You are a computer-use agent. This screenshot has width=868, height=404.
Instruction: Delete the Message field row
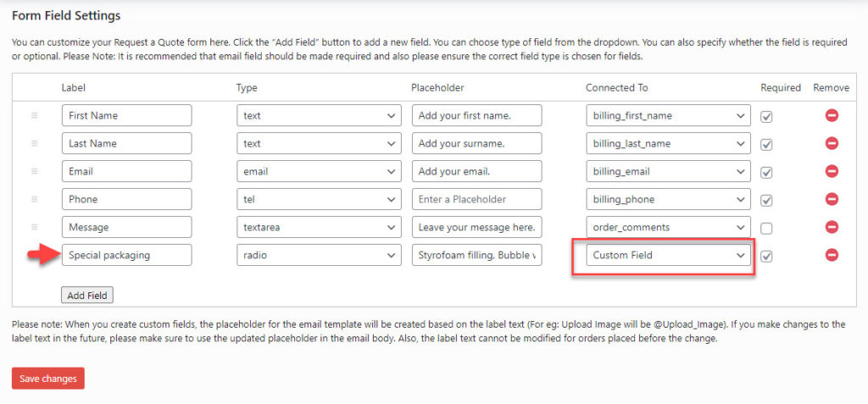pos(832,227)
